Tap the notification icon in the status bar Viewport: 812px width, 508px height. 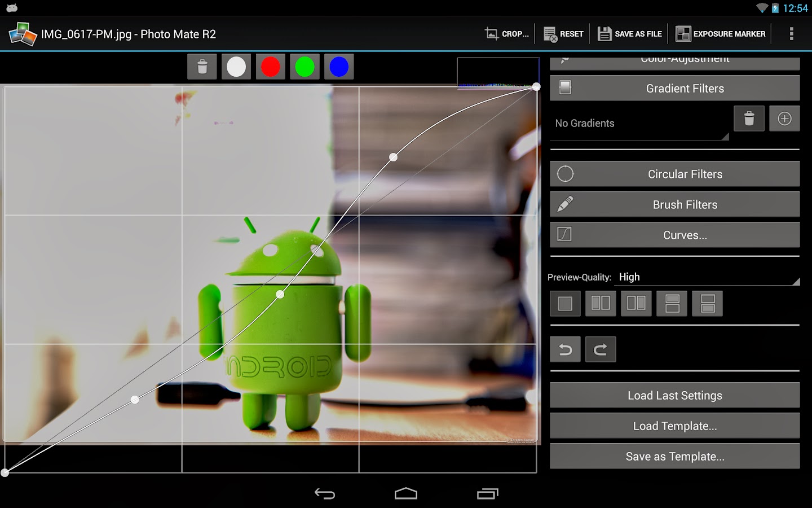pyautogui.click(x=12, y=8)
